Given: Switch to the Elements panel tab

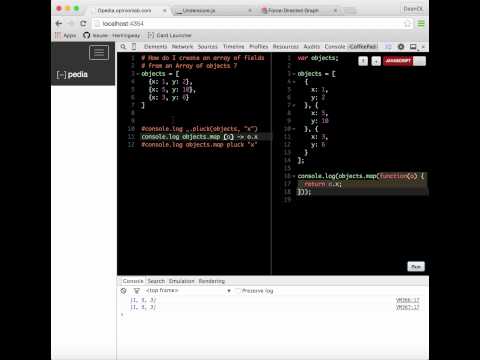Looking at the screenshot, I should point(156,47).
